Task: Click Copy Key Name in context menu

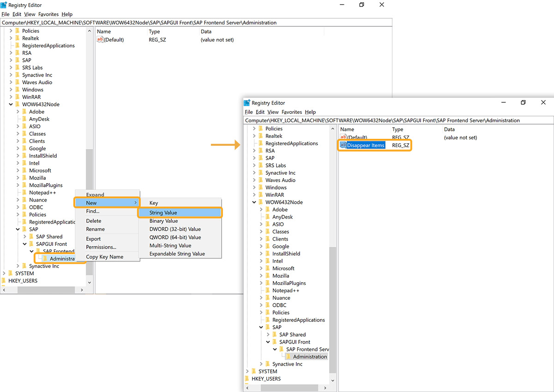Action: pos(107,257)
